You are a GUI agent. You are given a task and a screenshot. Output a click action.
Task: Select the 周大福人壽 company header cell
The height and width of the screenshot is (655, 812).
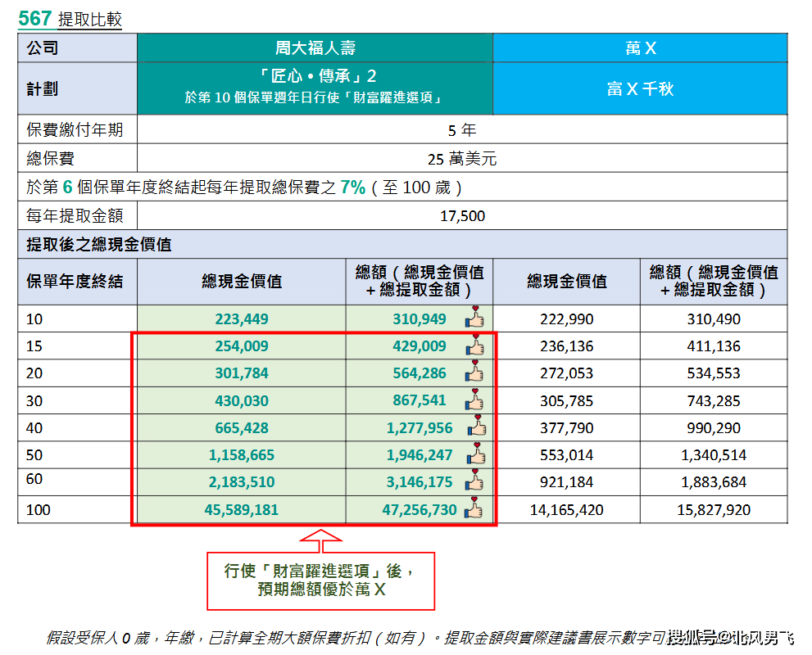click(315, 48)
